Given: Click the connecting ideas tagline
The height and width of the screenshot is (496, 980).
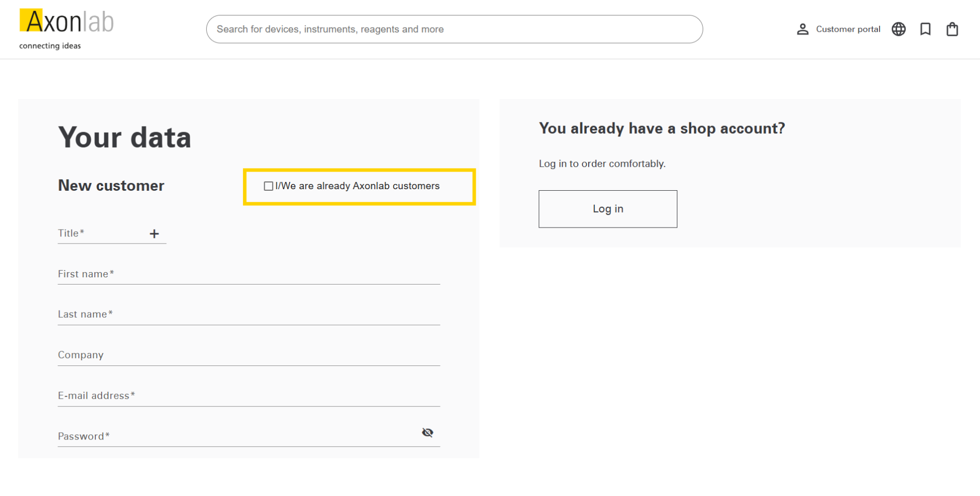Looking at the screenshot, I should click(x=50, y=46).
